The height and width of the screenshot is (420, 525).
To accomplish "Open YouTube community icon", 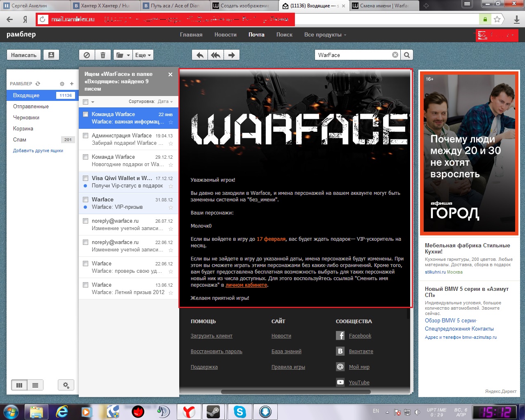I will [340, 382].
